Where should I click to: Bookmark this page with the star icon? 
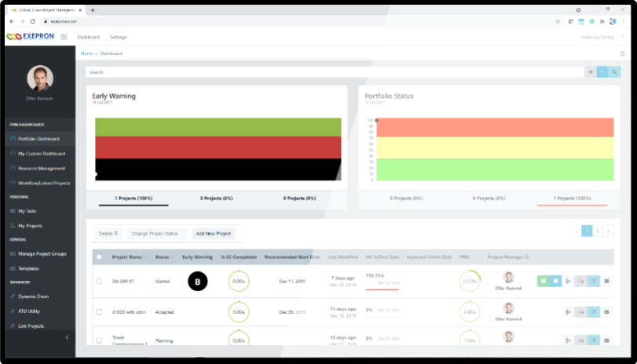pos(558,21)
